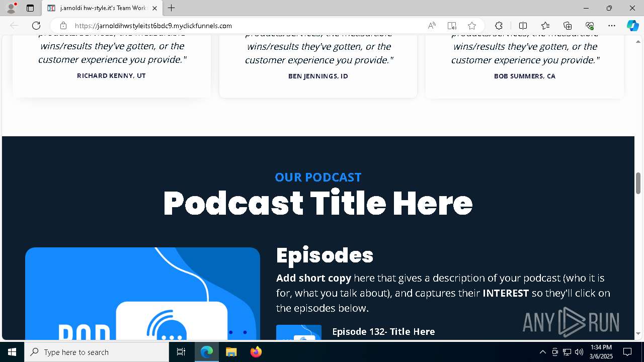Open the clock and date flyout

pos(601,352)
